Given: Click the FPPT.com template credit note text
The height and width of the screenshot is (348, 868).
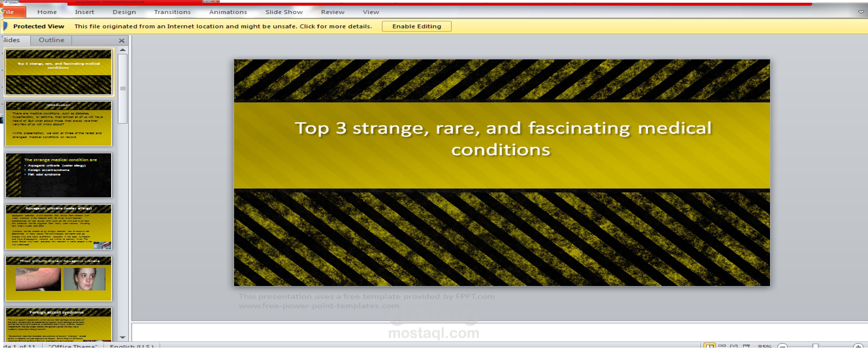Looking at the screenshot, I should (367, 301).
